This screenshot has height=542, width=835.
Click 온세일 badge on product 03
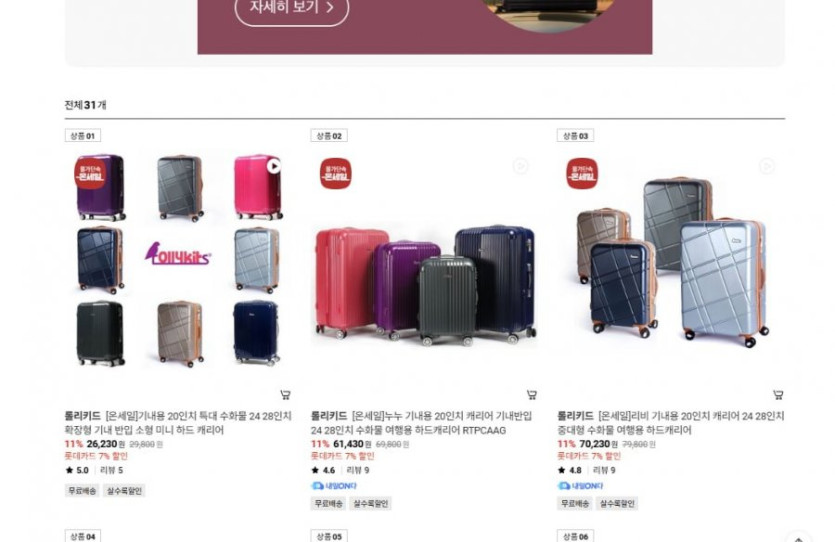pos(582,174)
